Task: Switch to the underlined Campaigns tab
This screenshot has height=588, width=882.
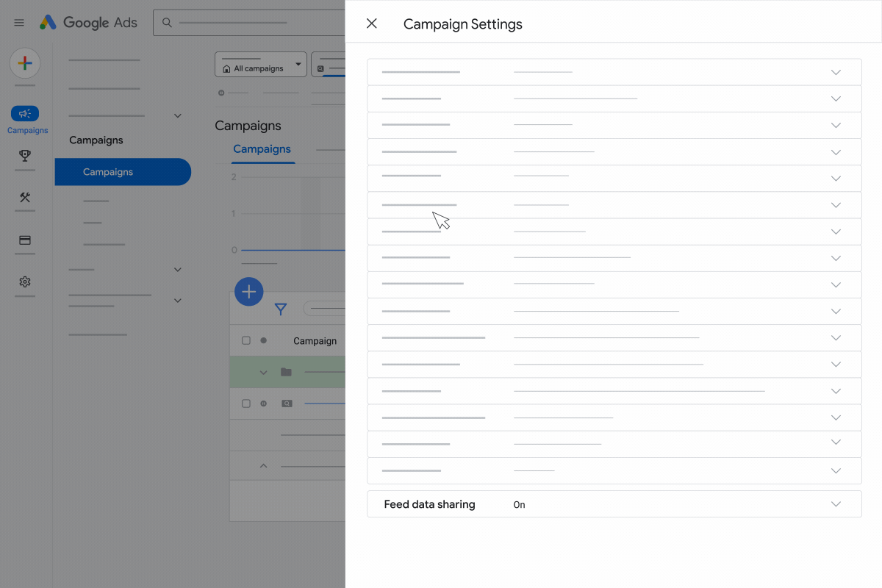Action: pyautogui.click(x=262, y=149)
